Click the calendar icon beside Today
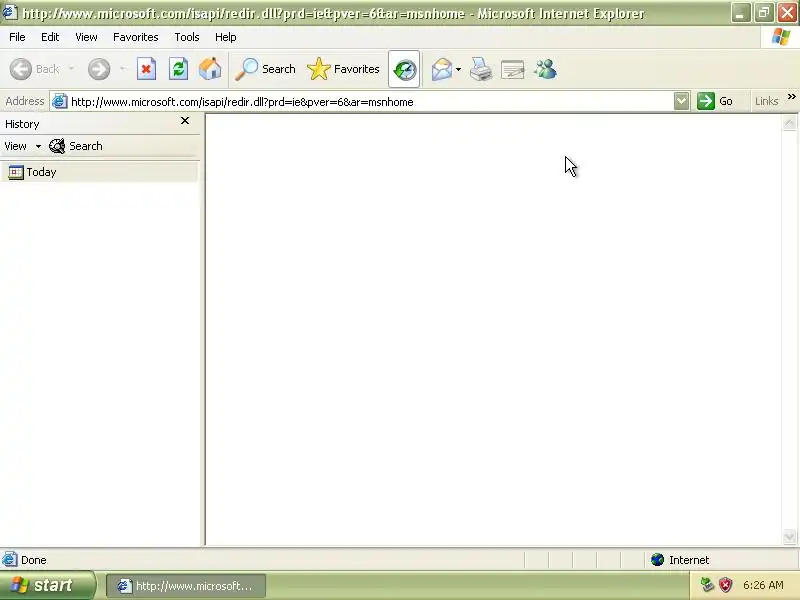 (16, 172)
